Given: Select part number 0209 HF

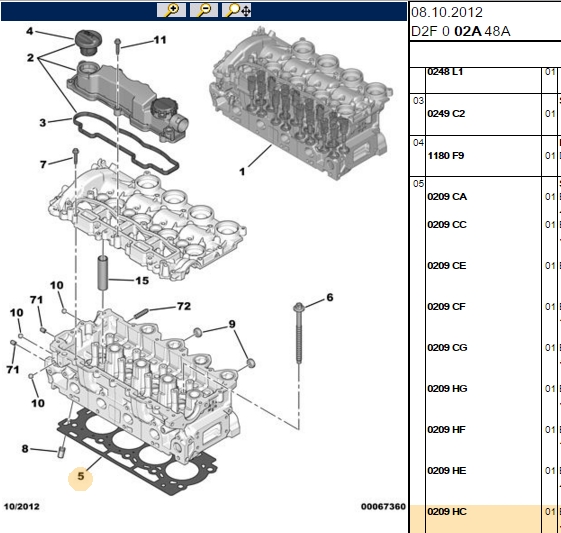Looking at the screenshot, I should click(x=446, y=429).
